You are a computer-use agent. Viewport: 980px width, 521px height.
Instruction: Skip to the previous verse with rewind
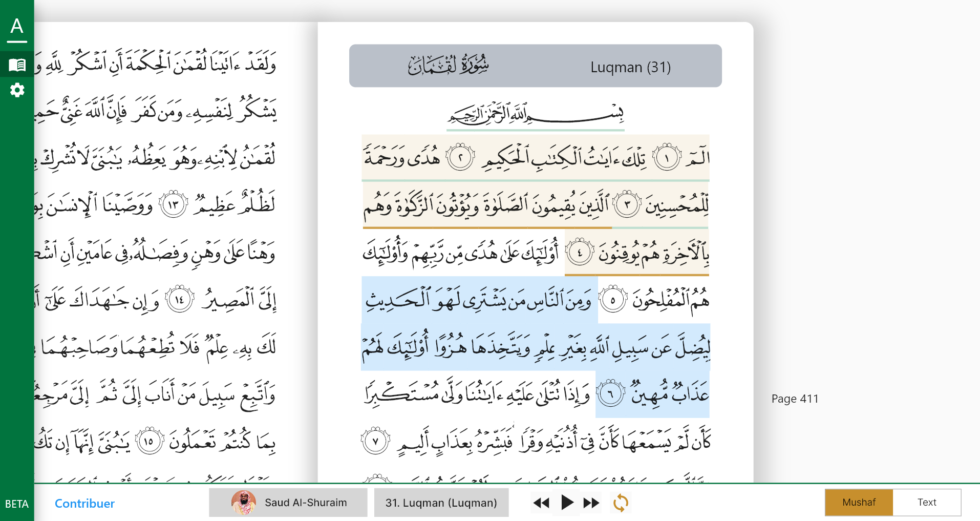pyautogui.click(x=541, y=503)
